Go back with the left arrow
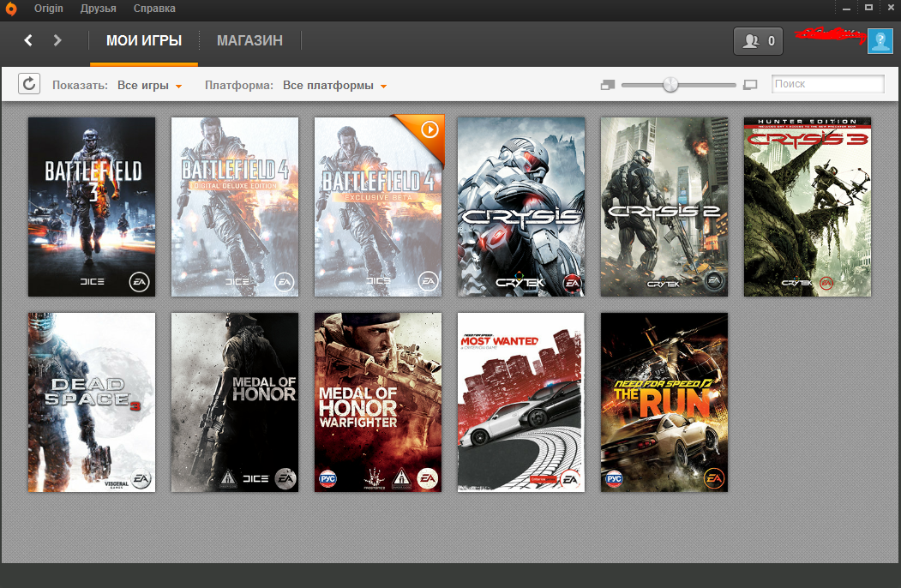Screen dimensions: 901x588 tap(28, 40)
